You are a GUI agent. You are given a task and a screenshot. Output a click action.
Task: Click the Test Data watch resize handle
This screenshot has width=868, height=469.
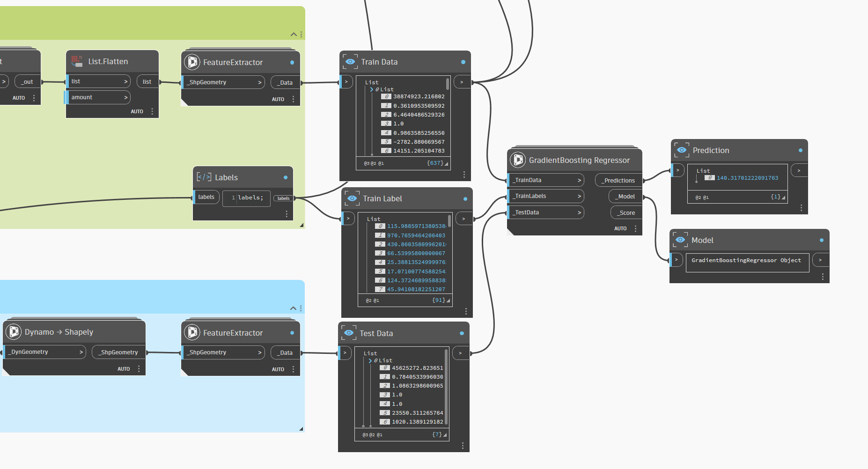point(445,435)
